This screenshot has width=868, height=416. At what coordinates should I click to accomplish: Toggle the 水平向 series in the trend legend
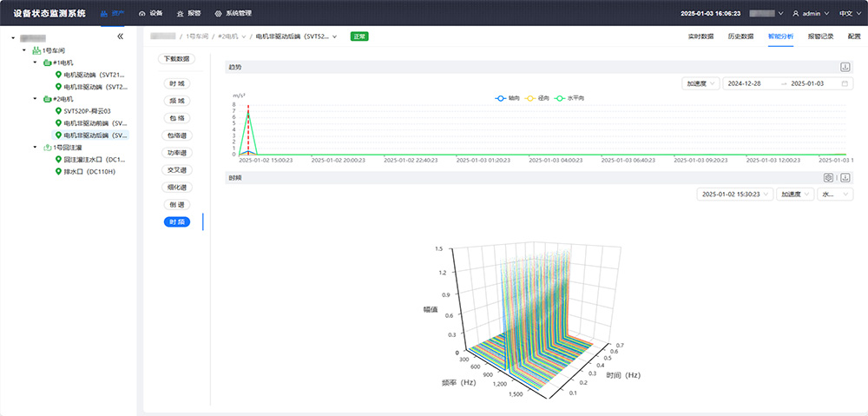pyautogui.click(x=569, y=98)
